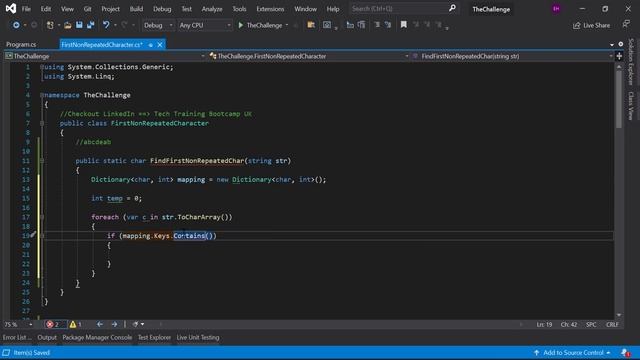
Task: Click the search magnifier icon
Action: 452,8
